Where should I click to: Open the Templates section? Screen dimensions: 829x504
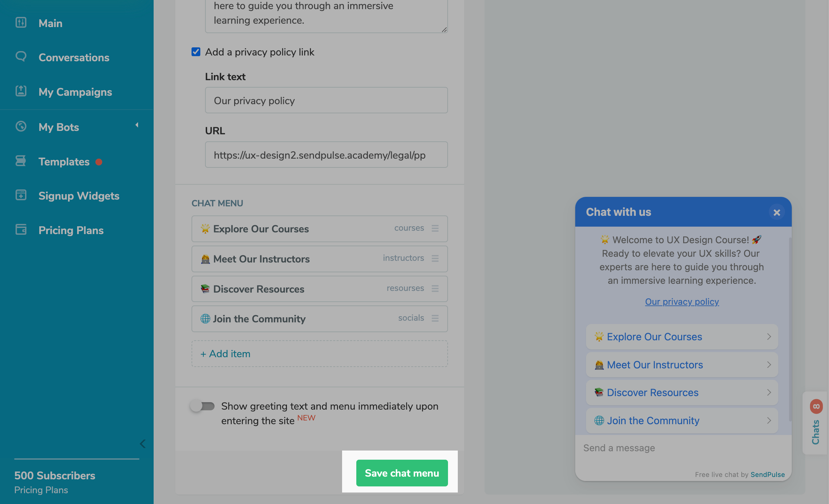pyautogui.click(x=64, y=162)
